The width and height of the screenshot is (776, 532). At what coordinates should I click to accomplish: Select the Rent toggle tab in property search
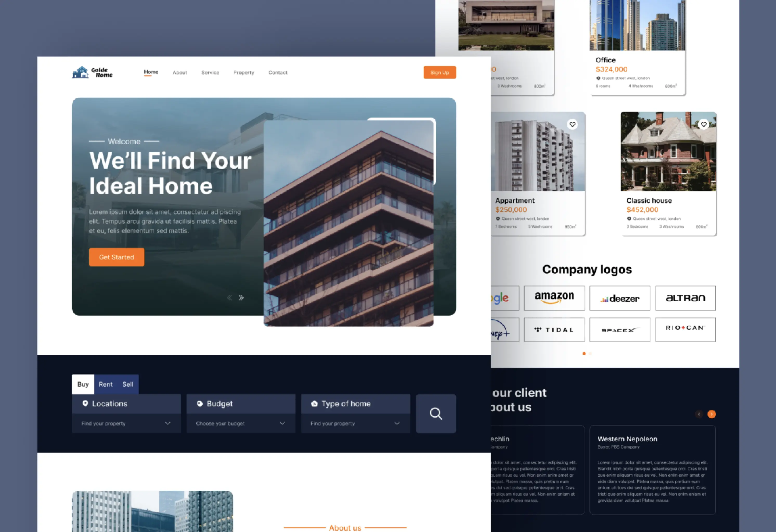tap(105, 384)
